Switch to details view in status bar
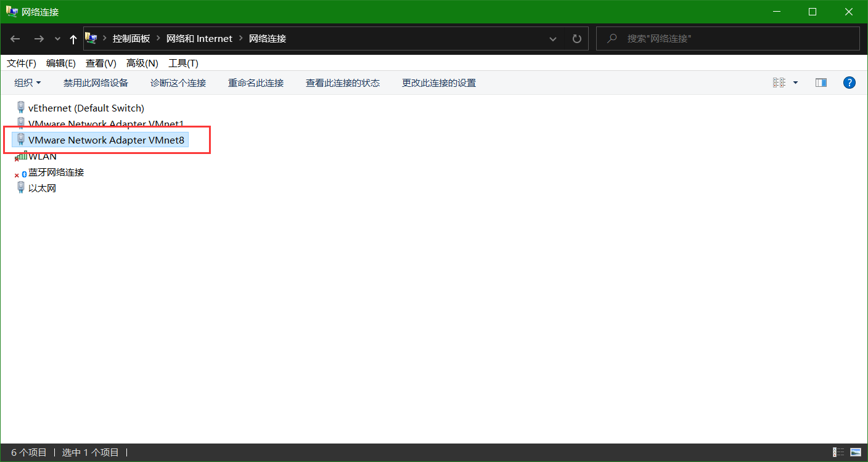Screen dimensions: 868x462 coord(838,452)
